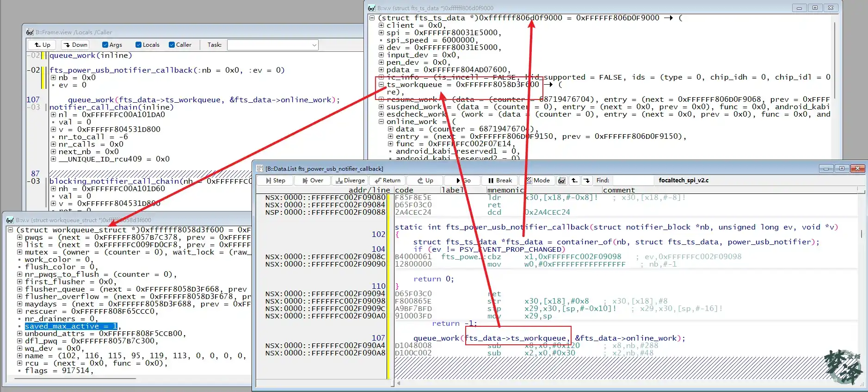
Task: Collapse the ts_workqueue member
Action: [381, 85]
